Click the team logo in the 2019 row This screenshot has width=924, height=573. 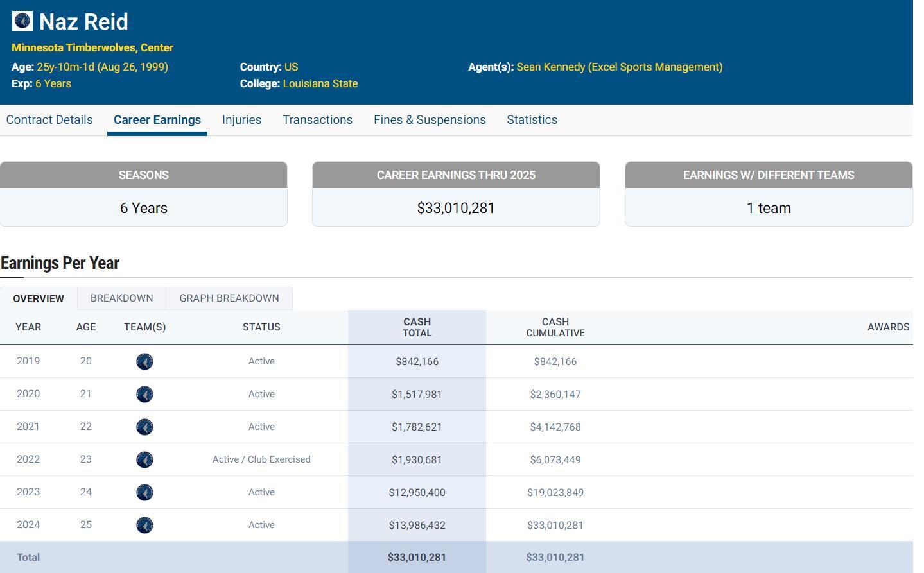(144, 362)
